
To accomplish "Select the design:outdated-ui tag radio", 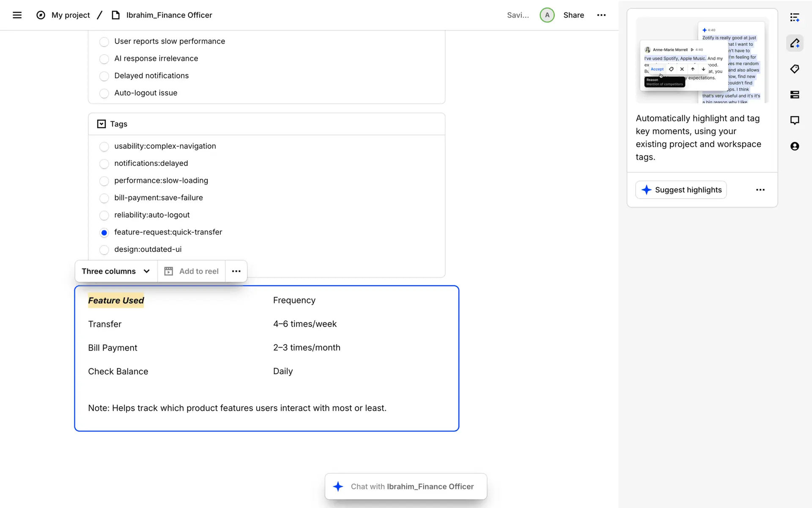I will 104,250.
